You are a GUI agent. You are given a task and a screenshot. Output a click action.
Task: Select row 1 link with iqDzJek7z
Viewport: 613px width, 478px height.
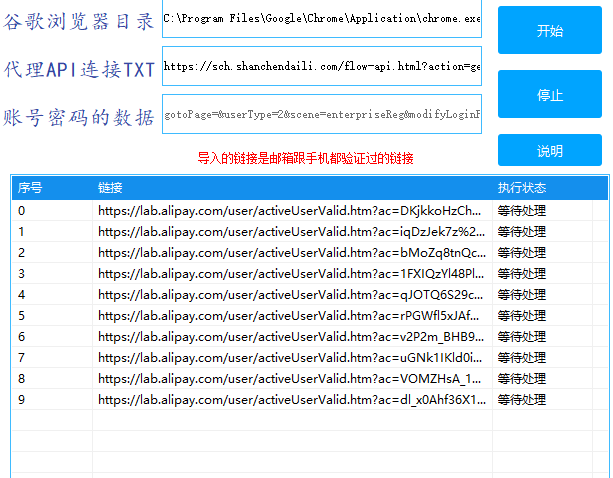(290, 232)
